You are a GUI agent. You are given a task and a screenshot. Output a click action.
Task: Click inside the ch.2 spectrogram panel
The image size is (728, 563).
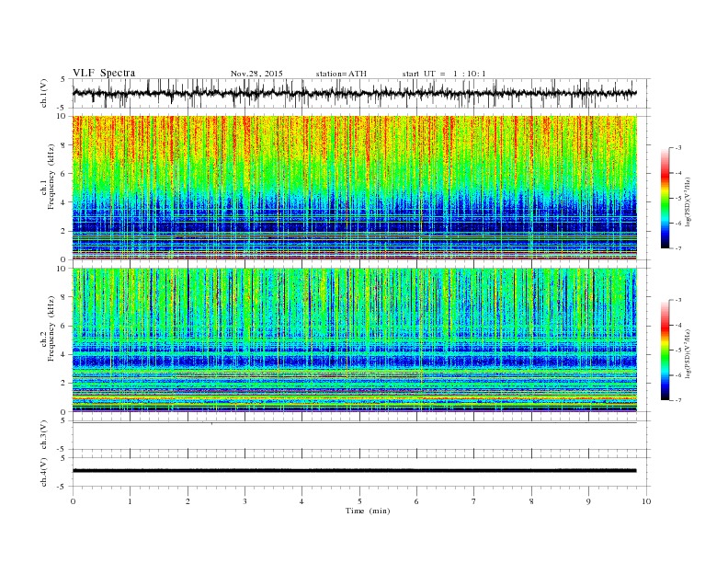click(354, 339)
